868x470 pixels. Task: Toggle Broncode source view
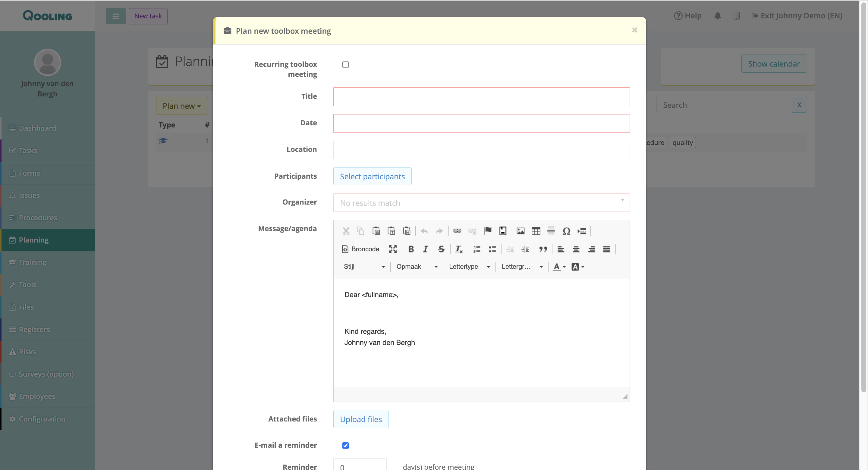[x=360, y=249]
